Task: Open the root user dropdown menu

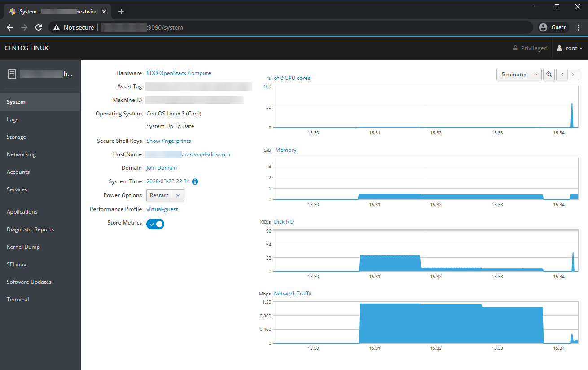Action: 570,48
